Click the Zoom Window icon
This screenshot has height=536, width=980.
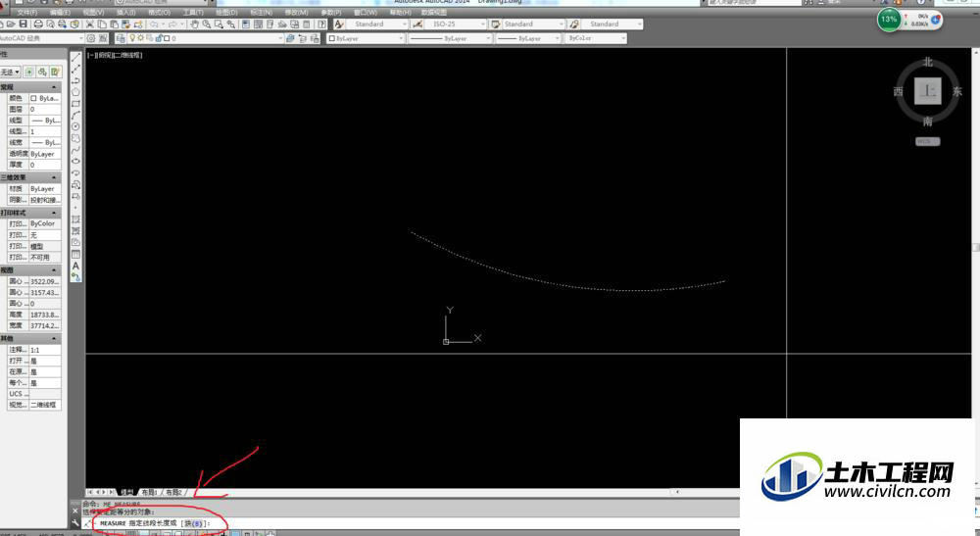(x=219, y=24)
